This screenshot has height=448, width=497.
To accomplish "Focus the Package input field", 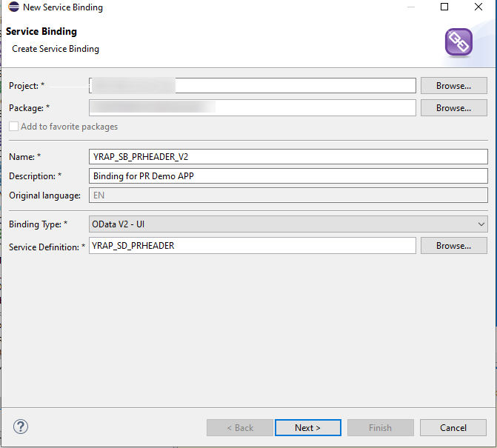I will pyautogui.click(x=253, y=107).
